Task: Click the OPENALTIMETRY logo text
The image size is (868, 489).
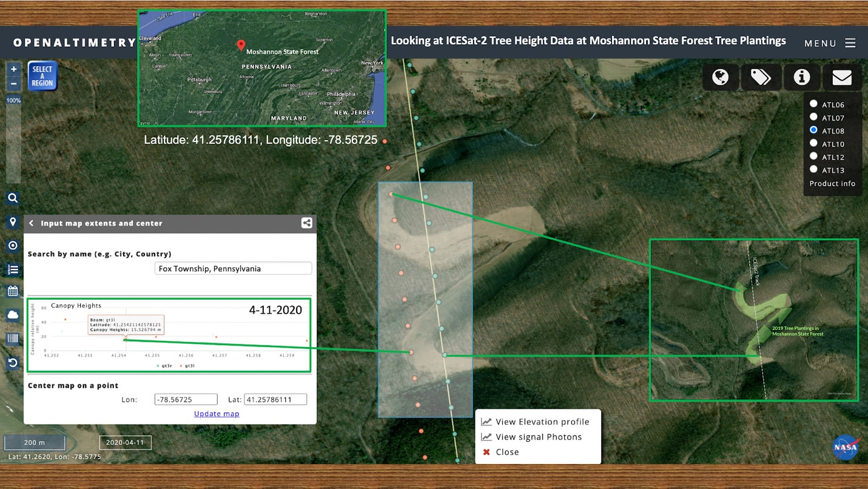Action: coord(75,42)
